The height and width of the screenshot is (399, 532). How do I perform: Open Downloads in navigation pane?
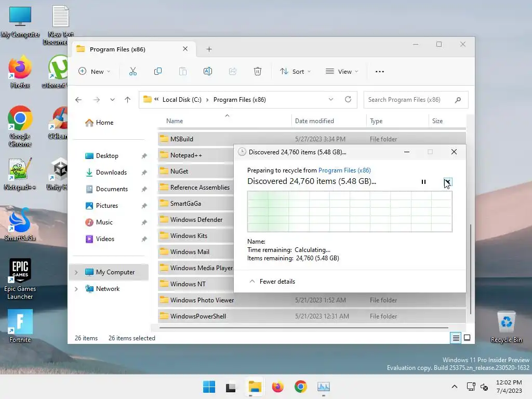pos(112,172)
